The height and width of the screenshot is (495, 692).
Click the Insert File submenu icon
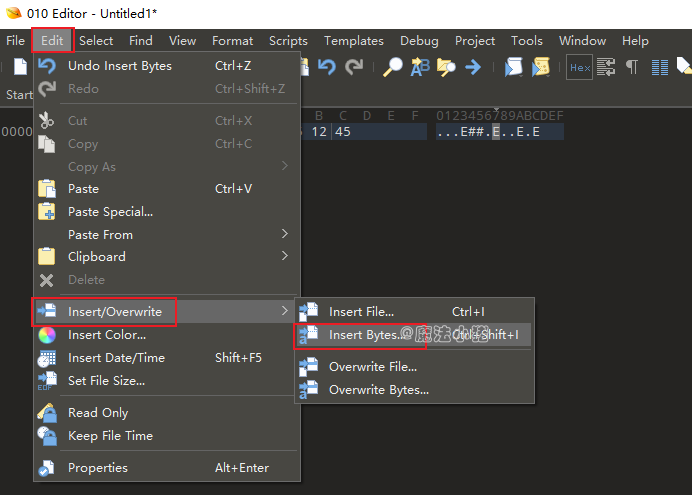point(308,311)
